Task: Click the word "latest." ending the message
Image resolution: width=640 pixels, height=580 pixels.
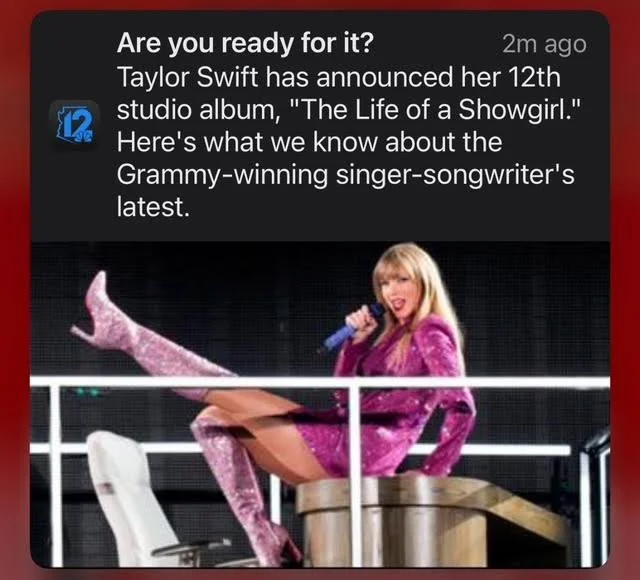Action: tap(153, 207)
